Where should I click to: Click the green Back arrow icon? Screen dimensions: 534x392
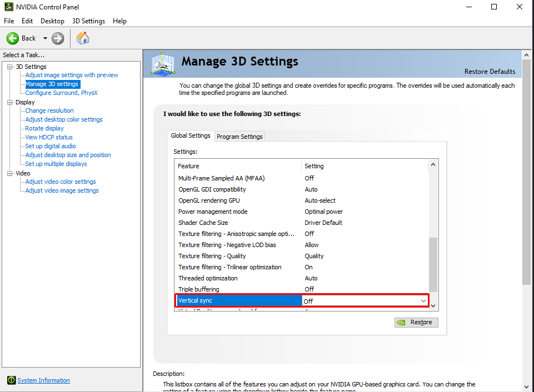(x=13, y=38)
